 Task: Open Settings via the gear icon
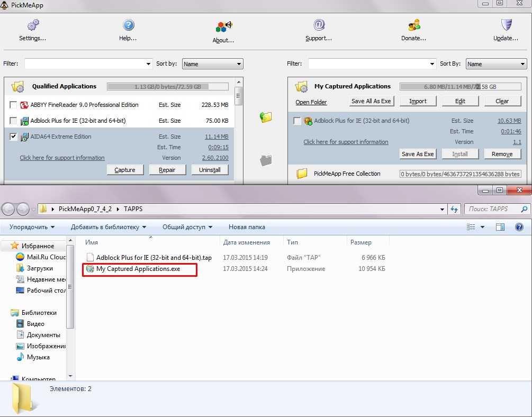(x=33, y=25)
